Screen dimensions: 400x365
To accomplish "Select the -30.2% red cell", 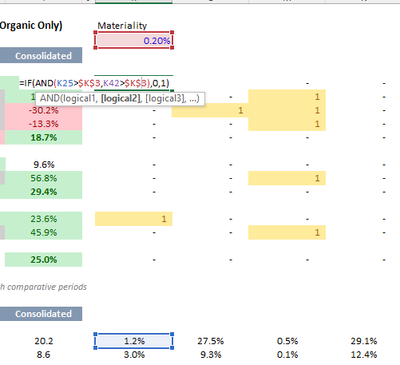I will [x=44, y=110].
